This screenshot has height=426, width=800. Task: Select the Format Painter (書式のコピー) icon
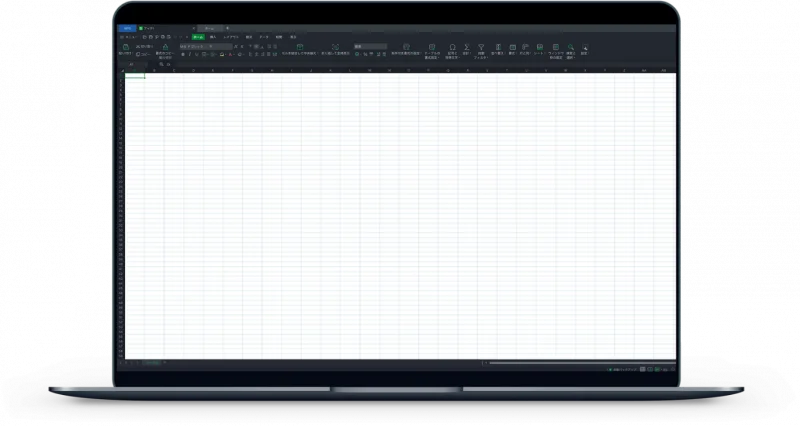click(x=165, y=46)
